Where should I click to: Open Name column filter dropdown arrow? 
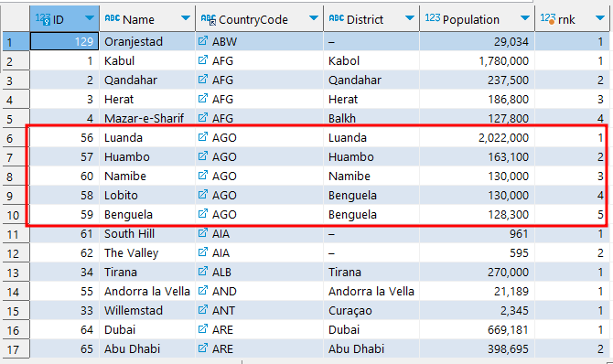tap(186, 18)
